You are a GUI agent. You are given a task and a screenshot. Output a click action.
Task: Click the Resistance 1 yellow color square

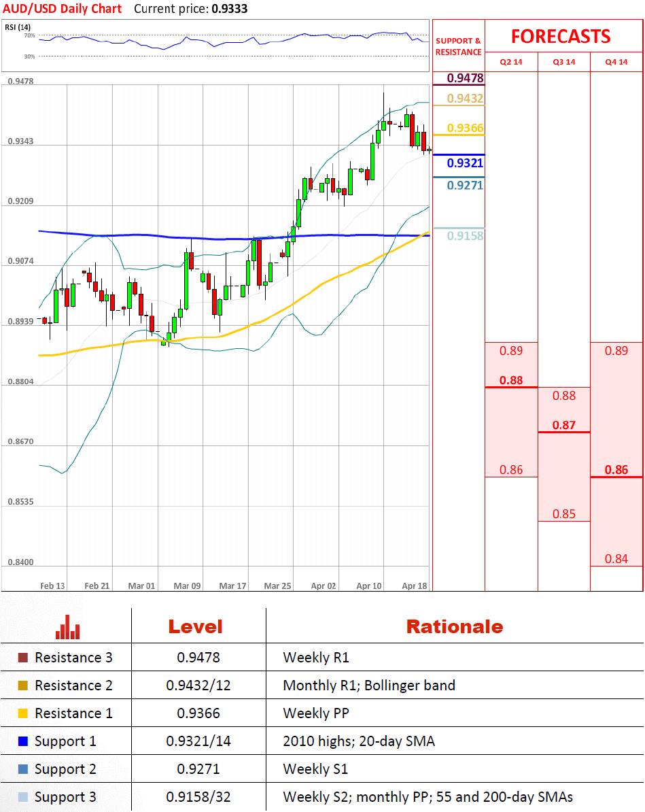coord(23,713)
